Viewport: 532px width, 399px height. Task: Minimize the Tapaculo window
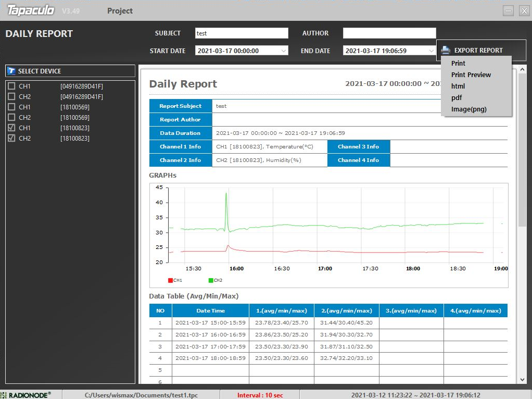pos(508,11)
